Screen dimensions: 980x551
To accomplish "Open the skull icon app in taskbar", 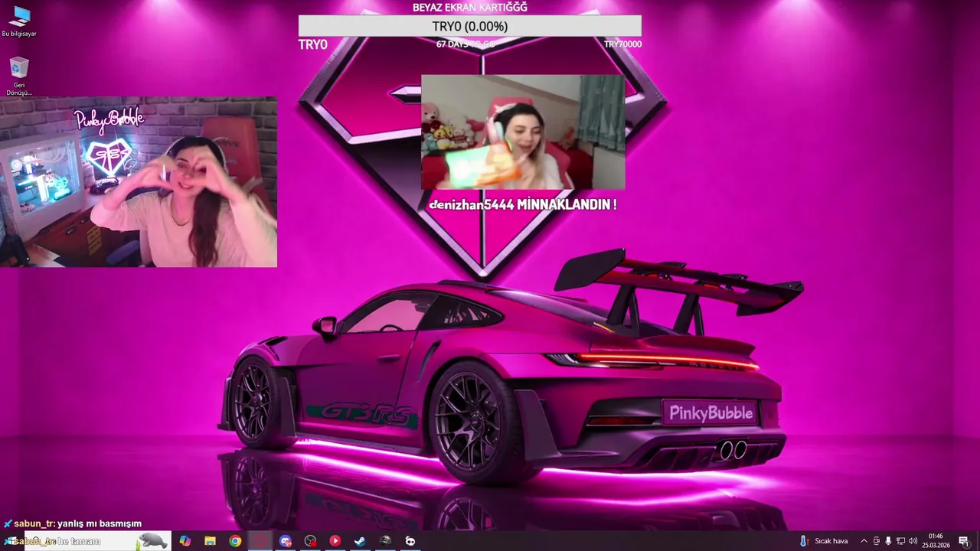I will click(x=410, y=541).
